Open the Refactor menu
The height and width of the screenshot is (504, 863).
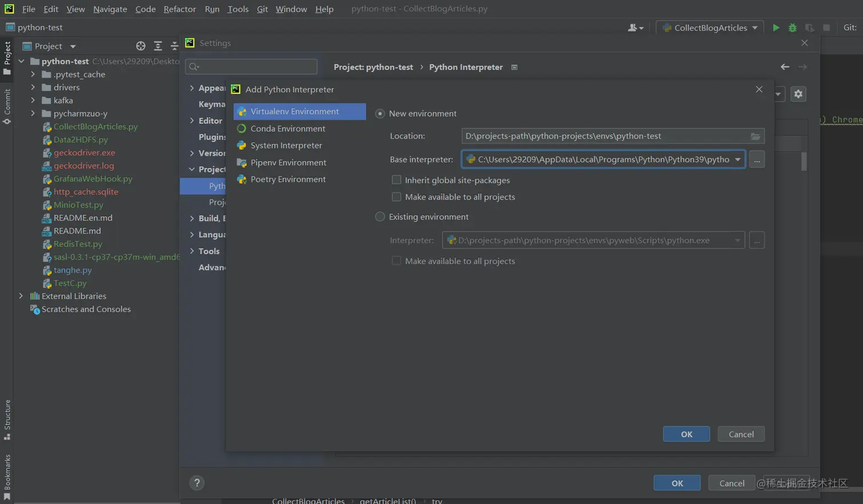(x=179, y=9)
